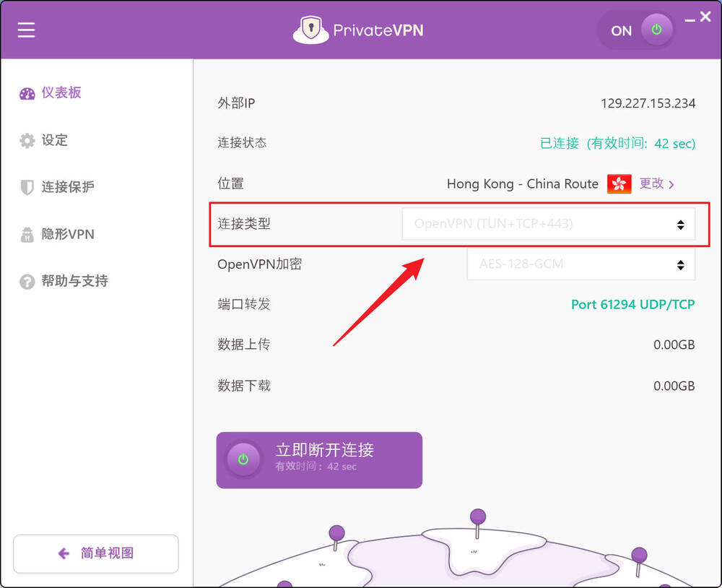Switch to 简单视图 simple view
Screen dimensions: 722x588
(96, 553)
